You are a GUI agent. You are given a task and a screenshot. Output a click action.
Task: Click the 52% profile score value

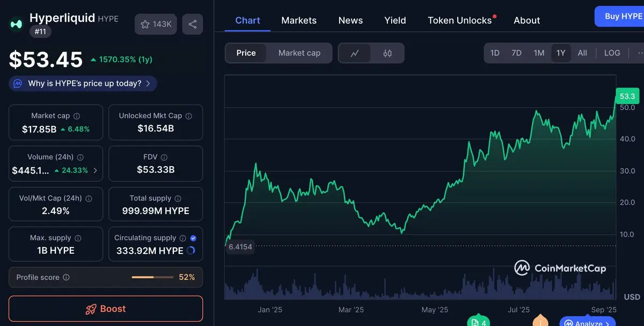coord(187,278)
